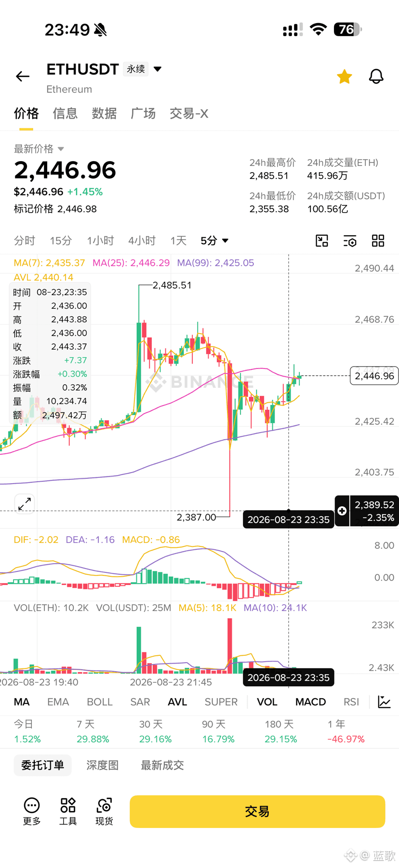Tap the 2,485.51 high price marker on the chart

(172, 285)
